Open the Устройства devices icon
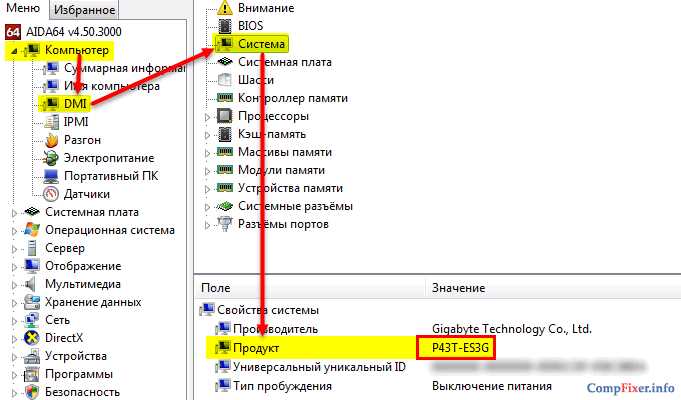This screenshot has height=400, width=681. click(x=32, y=356)
